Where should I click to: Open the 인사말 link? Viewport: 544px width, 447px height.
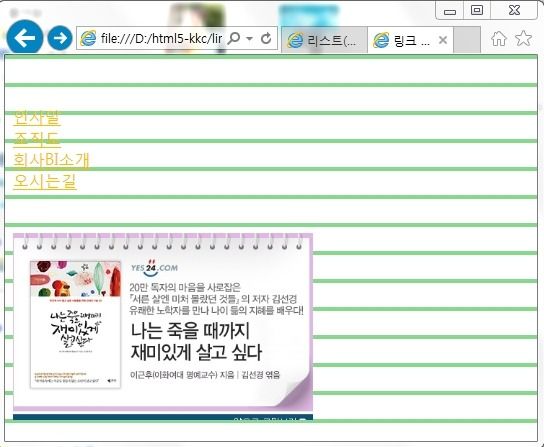(37, 118)
